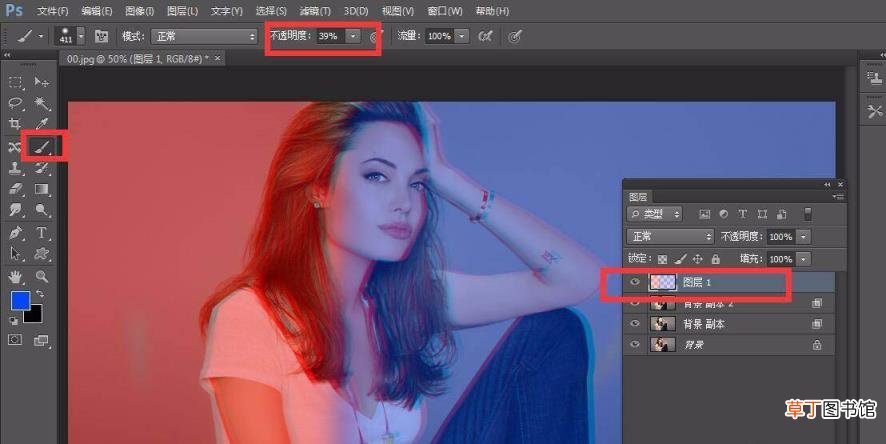Switch to 00.jpg document tab
This screenshot has width=886, height=444.
137,59
